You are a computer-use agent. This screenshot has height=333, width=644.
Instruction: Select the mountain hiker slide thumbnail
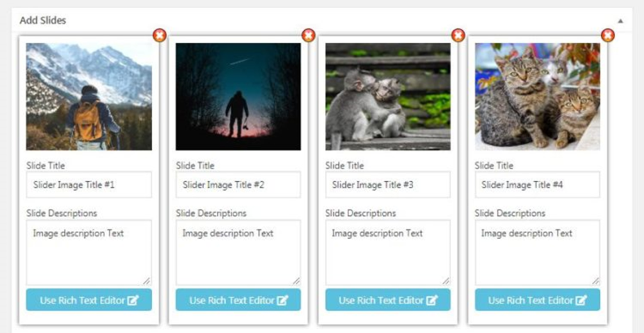[x=89, y=96]
